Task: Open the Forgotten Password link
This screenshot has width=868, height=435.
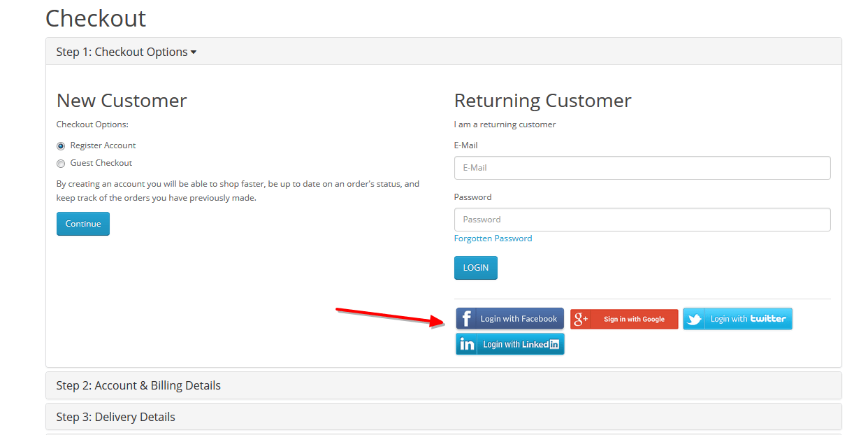Action: (x=493, y=238)
